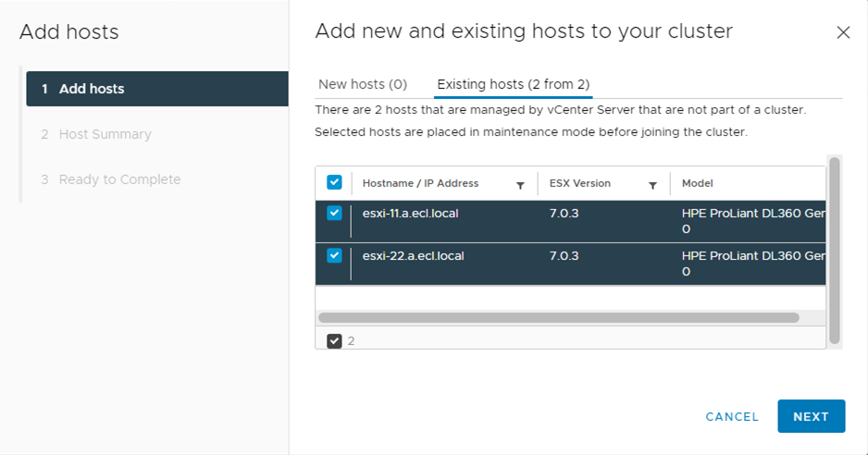Jump to step 2 Host Summary

[x=105, y=134]
